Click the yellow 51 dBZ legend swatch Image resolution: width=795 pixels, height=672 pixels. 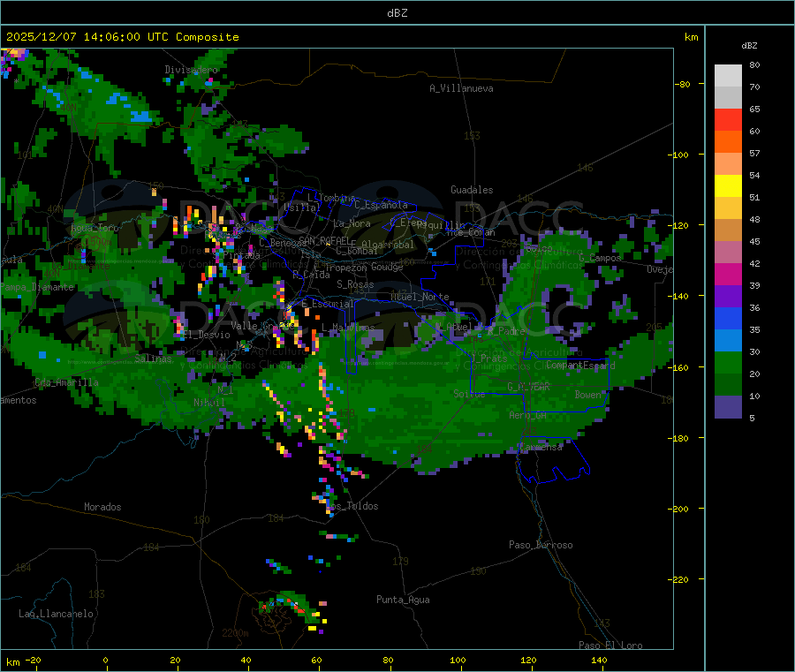click(x=728, y=186)
